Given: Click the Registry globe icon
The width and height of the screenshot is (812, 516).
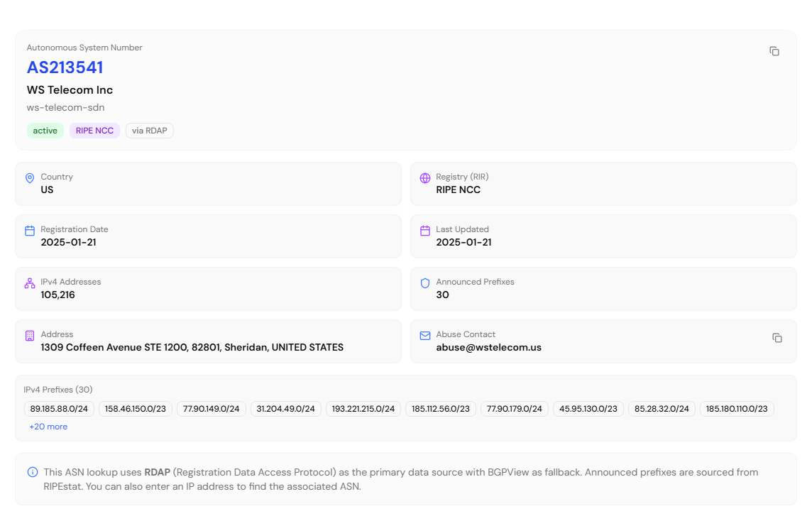Looking at the screenshot, I should 425,178.
